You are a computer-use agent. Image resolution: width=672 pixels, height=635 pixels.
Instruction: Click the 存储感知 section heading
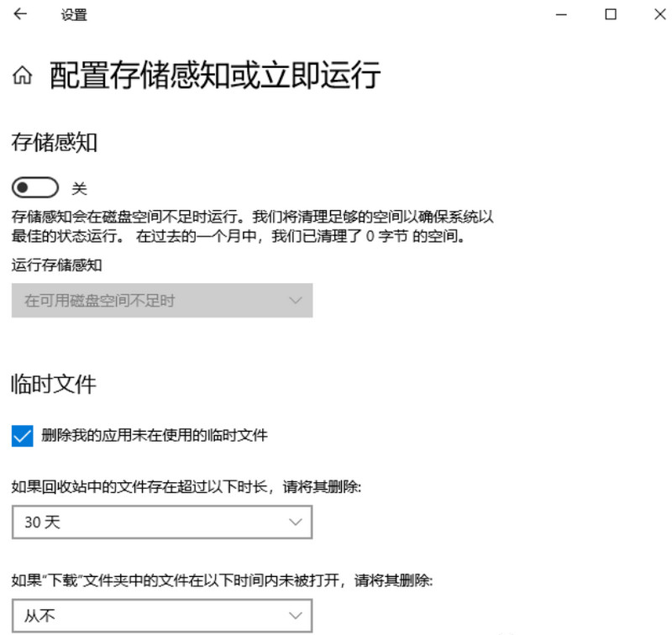55,142
